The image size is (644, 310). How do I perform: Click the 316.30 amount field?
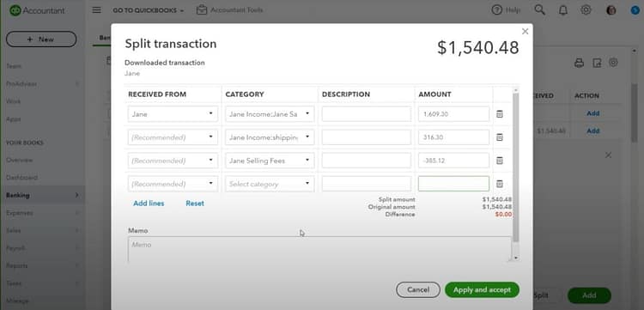click(454, 137)
